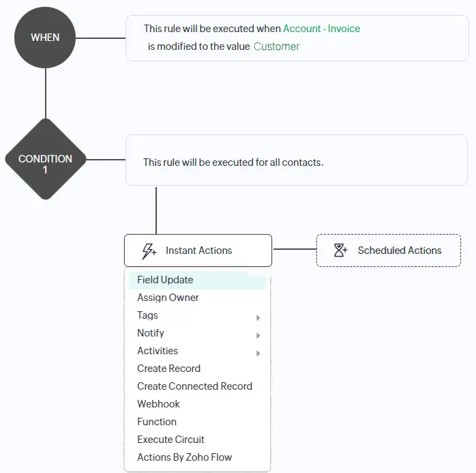Select the WHEN circle node
This screenshot has height=473, width=476.
tap(45, 38)
